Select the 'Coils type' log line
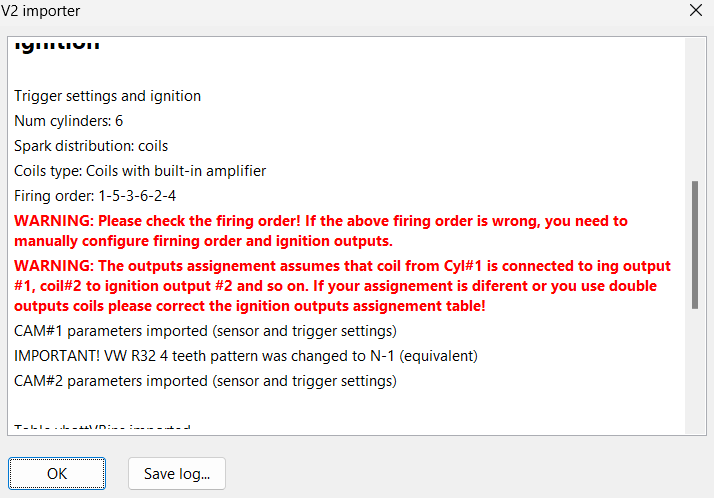Viewport: 714px width, 498px height. tap(140, 171)
